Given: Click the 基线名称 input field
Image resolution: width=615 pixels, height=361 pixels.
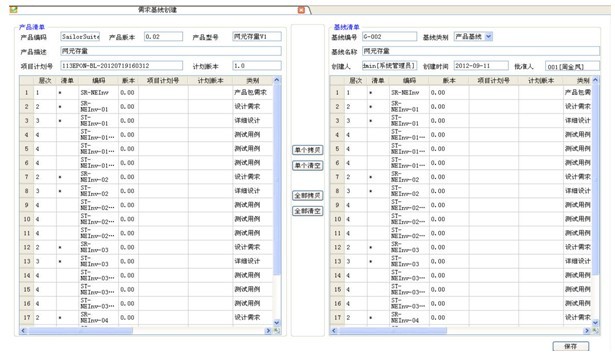Looking at the screenshot, I should (x=481, y=51).
